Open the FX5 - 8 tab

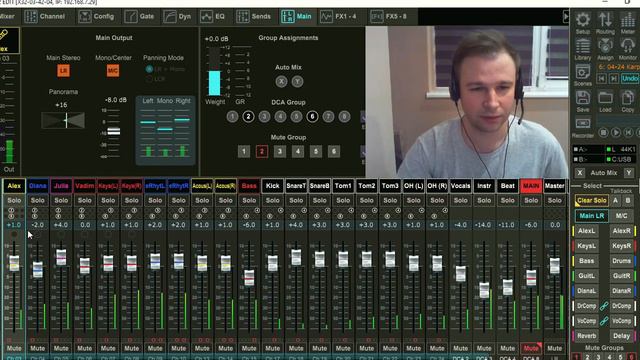coord(388,16)
